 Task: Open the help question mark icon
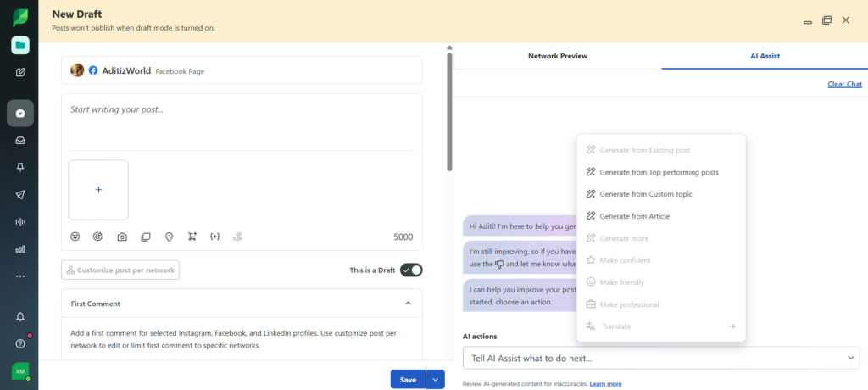pos(20,343)
